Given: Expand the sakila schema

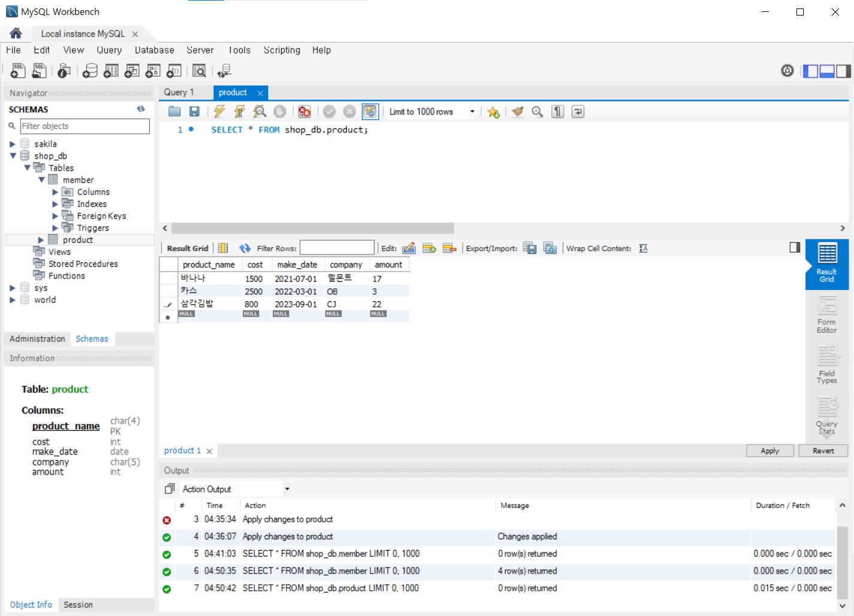Looking at the screenshot, I should [13, 144].
